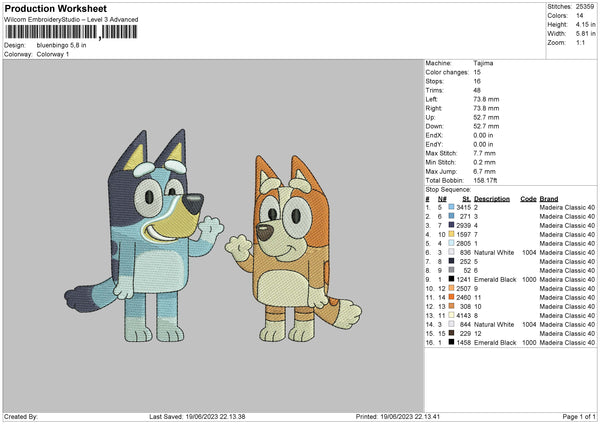Click the Height value '4.15 in'

(585, 24)
